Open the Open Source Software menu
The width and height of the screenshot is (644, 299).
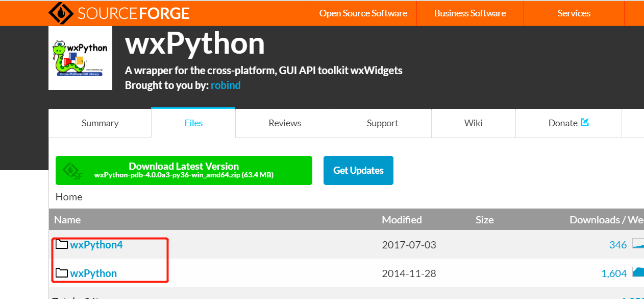pos(363,13)
